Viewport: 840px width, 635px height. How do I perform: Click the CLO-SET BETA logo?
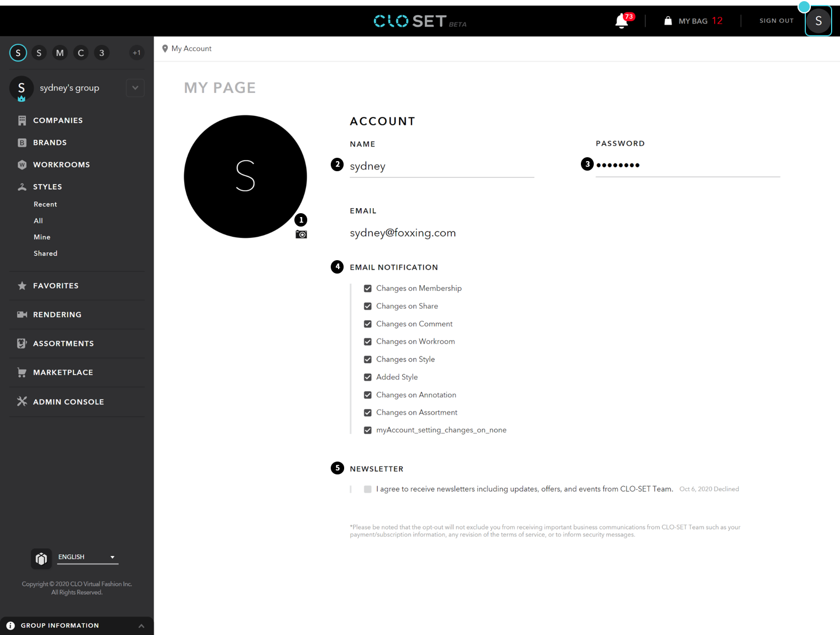pyautogui.click(x=420, y=21)
